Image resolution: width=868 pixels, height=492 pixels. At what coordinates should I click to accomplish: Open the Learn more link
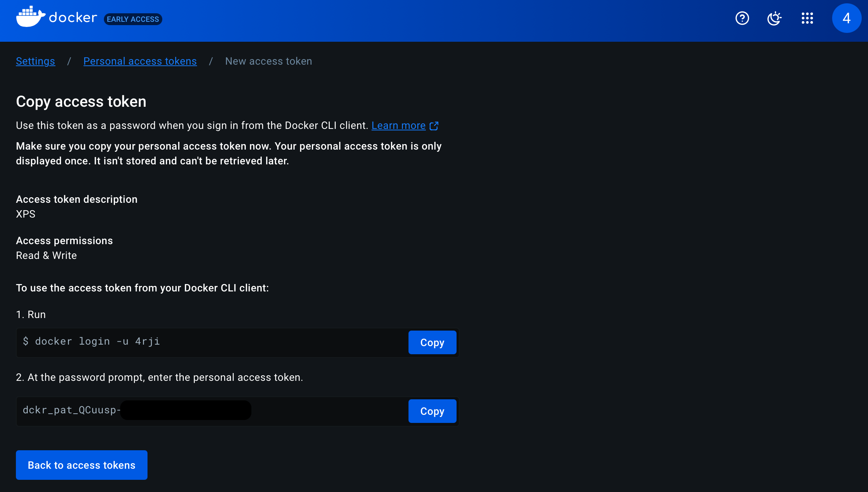click(399, 126)
